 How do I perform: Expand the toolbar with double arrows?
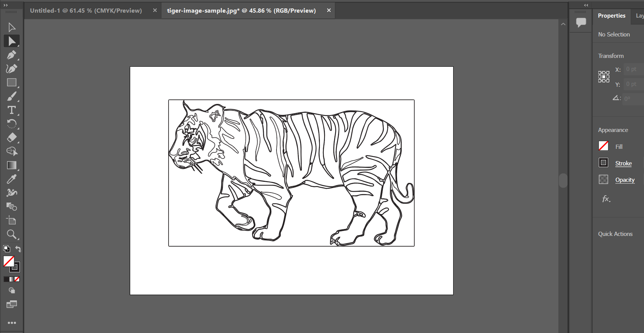tap(5, 5)
